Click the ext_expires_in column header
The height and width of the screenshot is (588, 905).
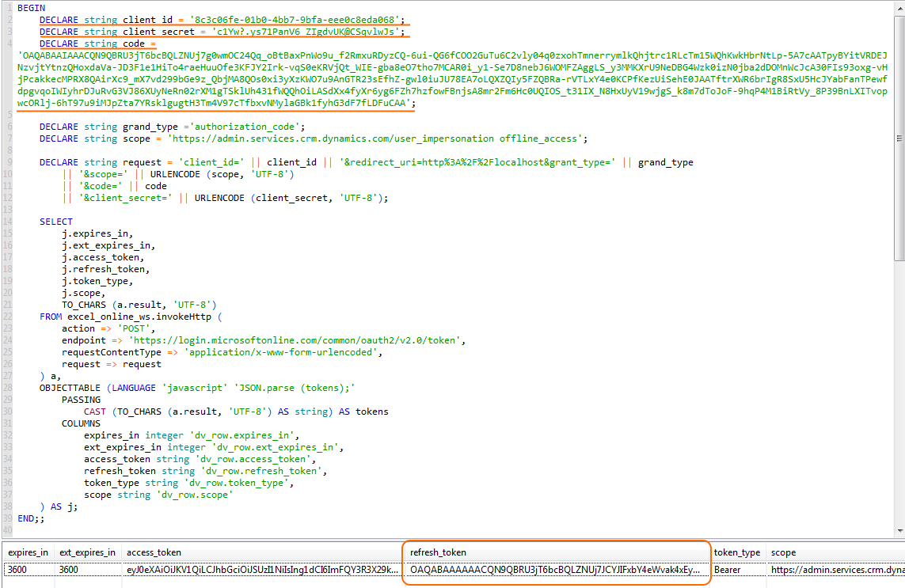coord(87,552)
